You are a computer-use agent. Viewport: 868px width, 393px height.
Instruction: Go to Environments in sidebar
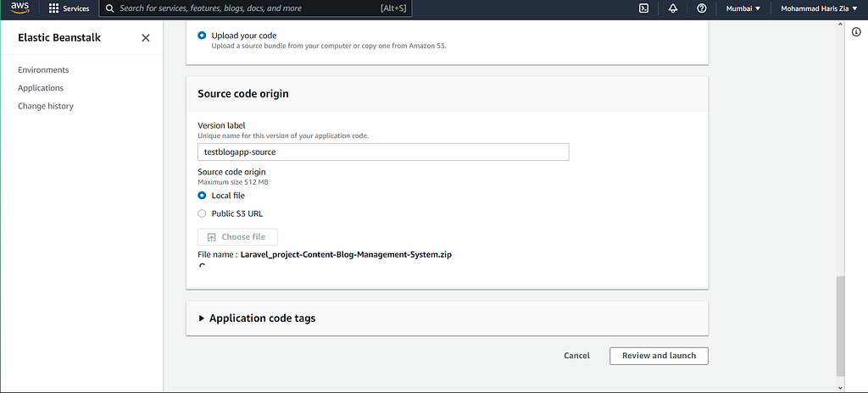(43, 70)
